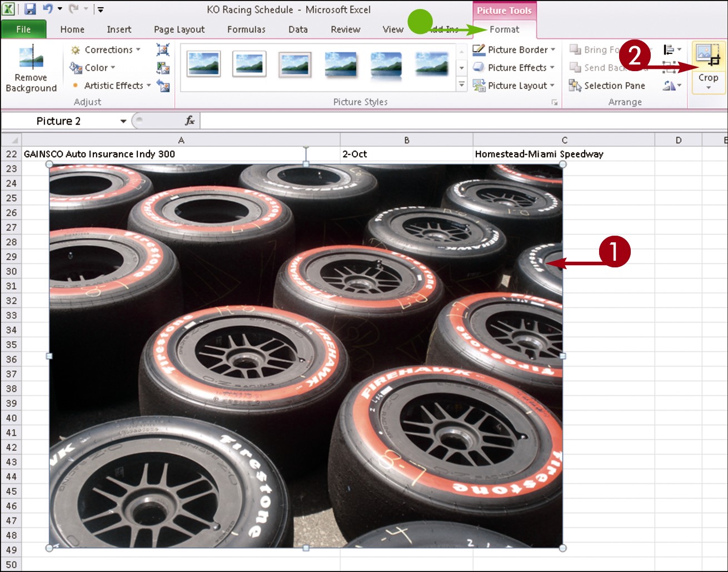Select the View ribbon tab

coord(392,29)
